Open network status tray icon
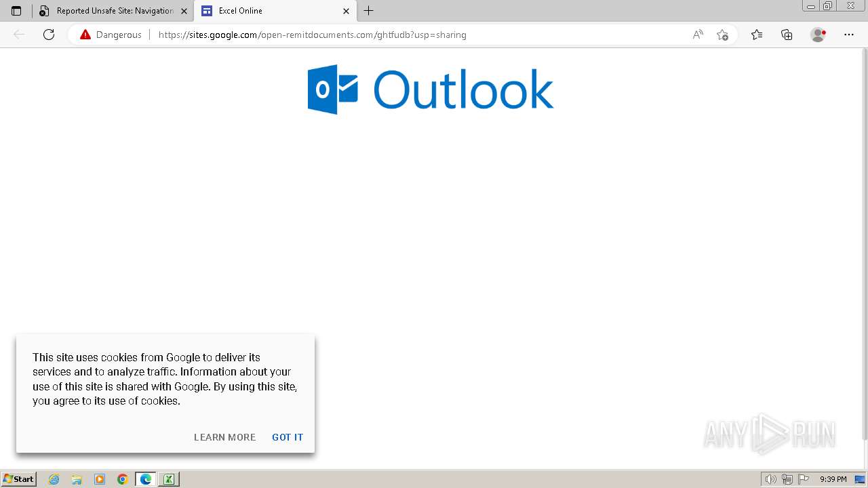868x488 pixels. click(787, 479)
